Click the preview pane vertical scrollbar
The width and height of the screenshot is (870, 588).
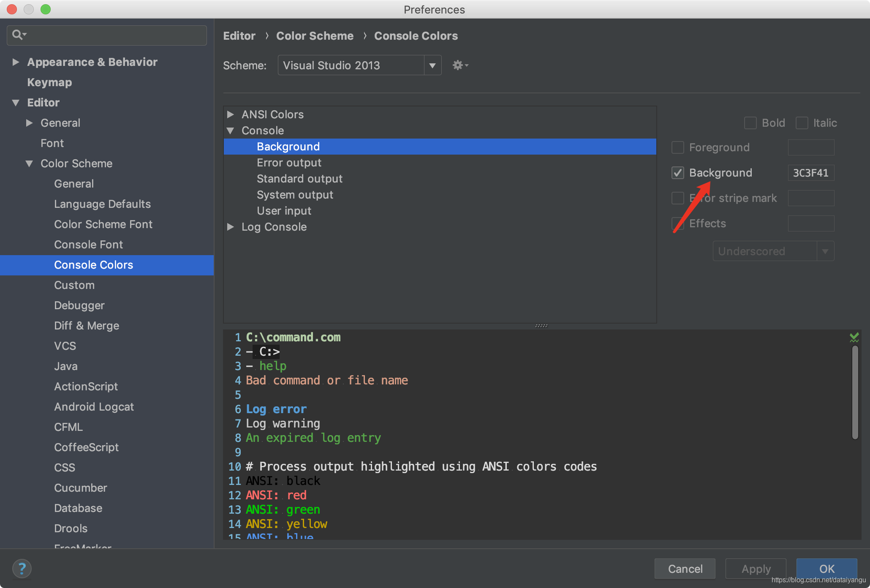coord(855,393)
